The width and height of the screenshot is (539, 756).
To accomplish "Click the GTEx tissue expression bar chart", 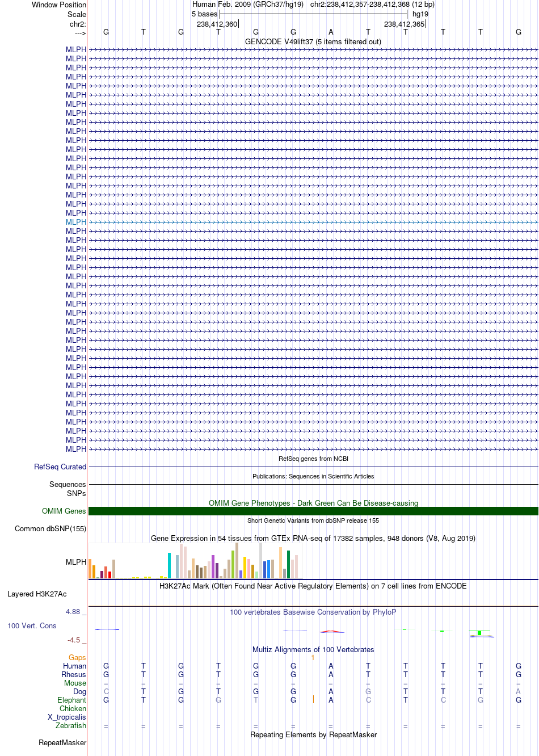I will click(196, 561).
